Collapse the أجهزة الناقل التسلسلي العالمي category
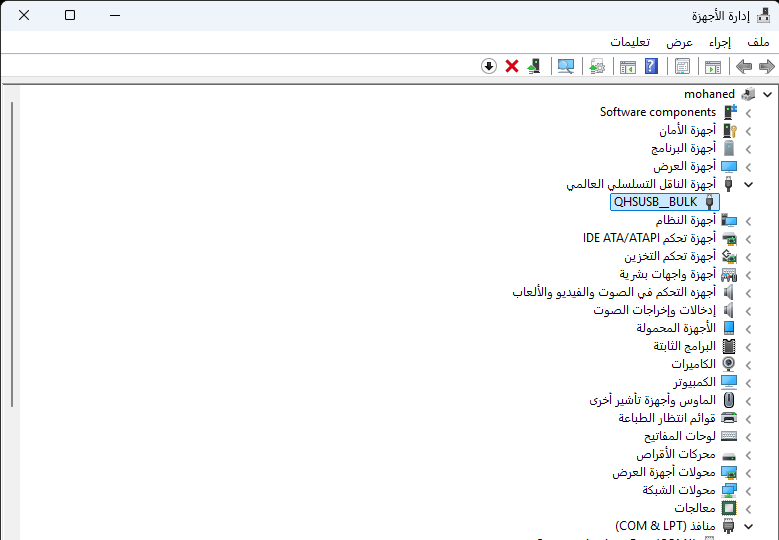 coord(748,184)
